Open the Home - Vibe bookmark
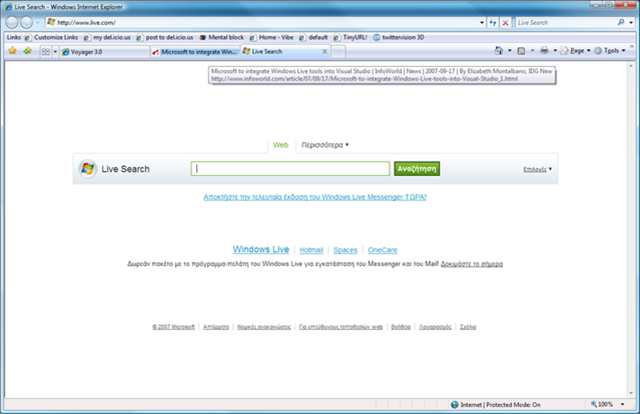640x414 pixels. pyautogui.click(x=271, y=37)
